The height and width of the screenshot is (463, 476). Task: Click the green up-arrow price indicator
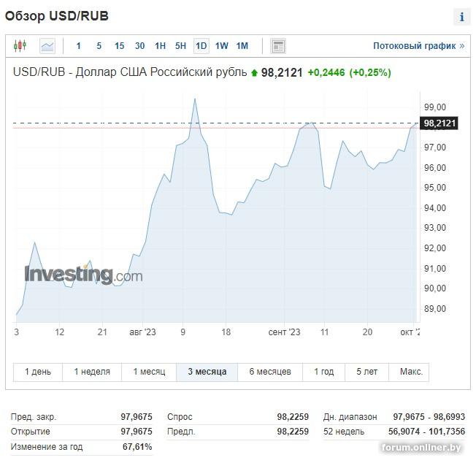(x=254, y=73)
